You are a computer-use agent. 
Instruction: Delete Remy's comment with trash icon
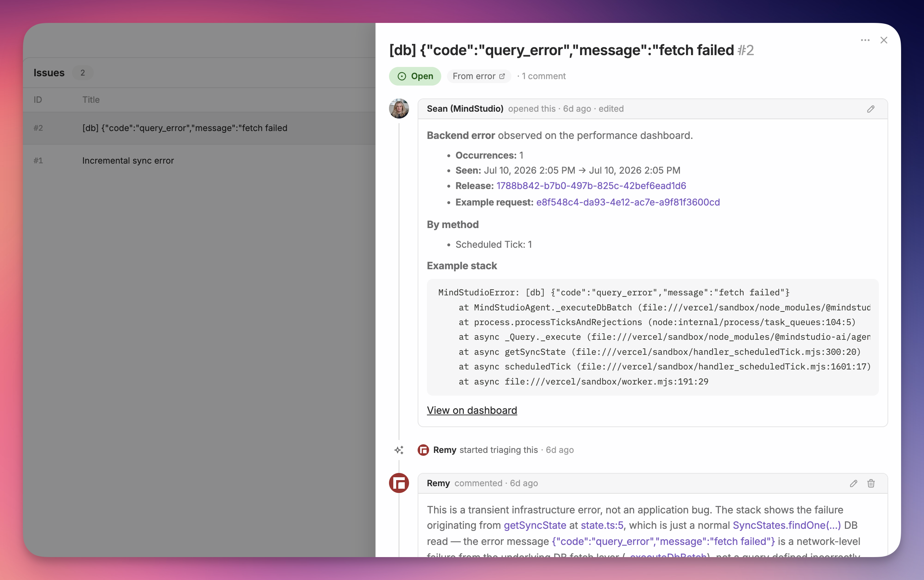[871, 483]
